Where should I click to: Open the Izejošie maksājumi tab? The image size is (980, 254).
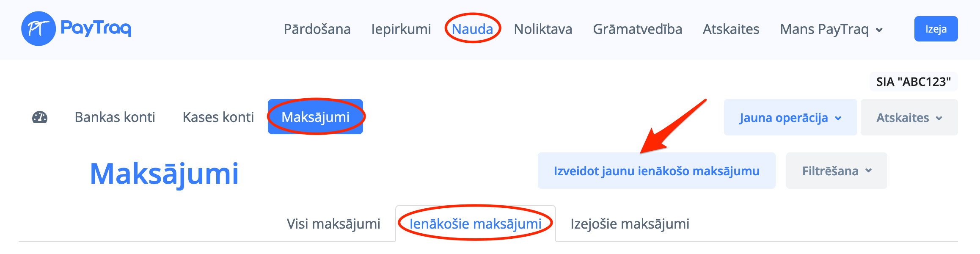(630, 224)
